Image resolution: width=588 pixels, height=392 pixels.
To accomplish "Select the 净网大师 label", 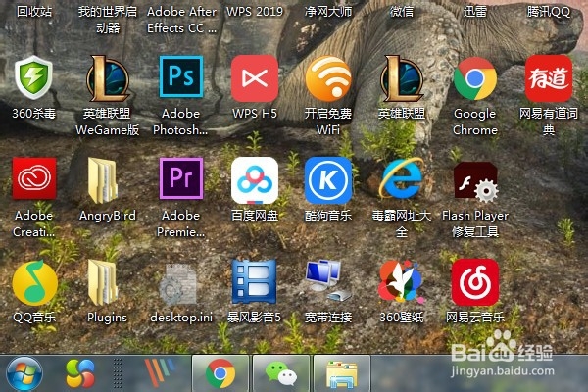I will point(328,11).
